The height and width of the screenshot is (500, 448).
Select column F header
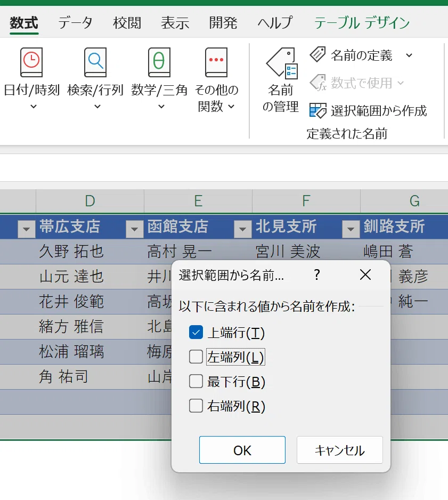click(306, 201)
